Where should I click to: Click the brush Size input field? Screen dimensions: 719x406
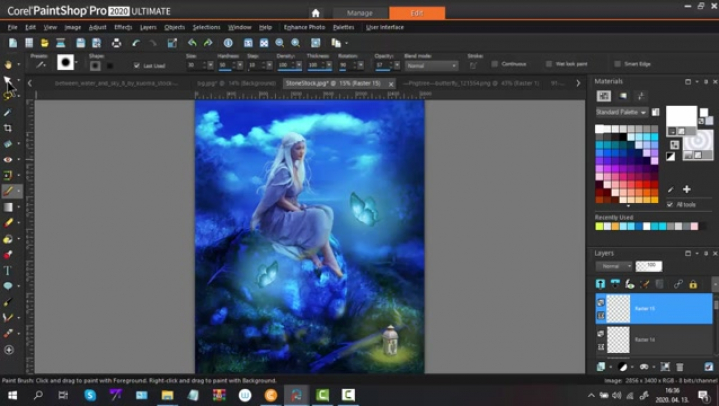click(196, 66)
